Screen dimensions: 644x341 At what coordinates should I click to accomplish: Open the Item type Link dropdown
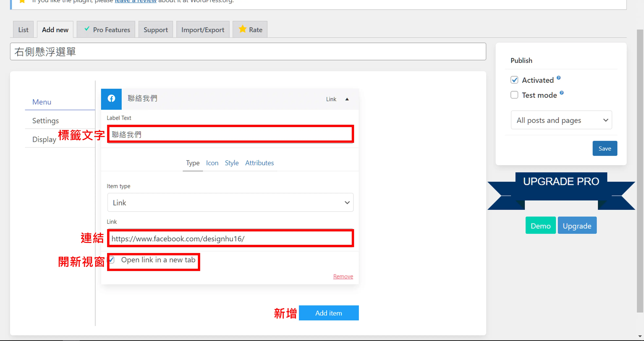tap(230, 202)
